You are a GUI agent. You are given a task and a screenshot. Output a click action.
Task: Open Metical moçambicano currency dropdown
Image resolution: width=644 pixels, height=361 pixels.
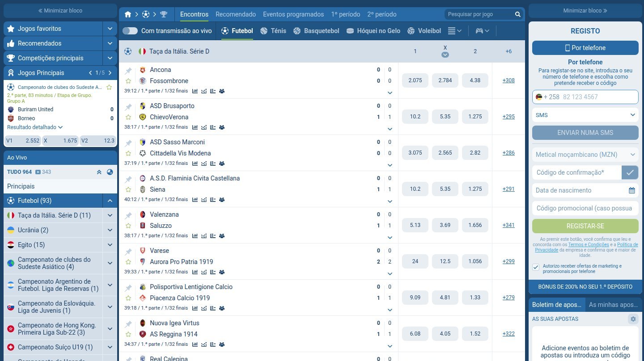585,155
